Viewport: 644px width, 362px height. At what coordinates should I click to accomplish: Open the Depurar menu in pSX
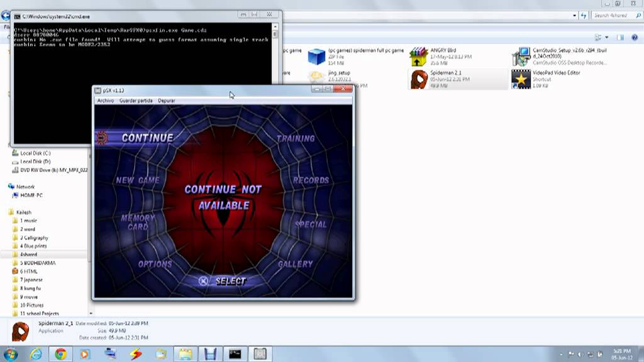click(x=166, y=101)
